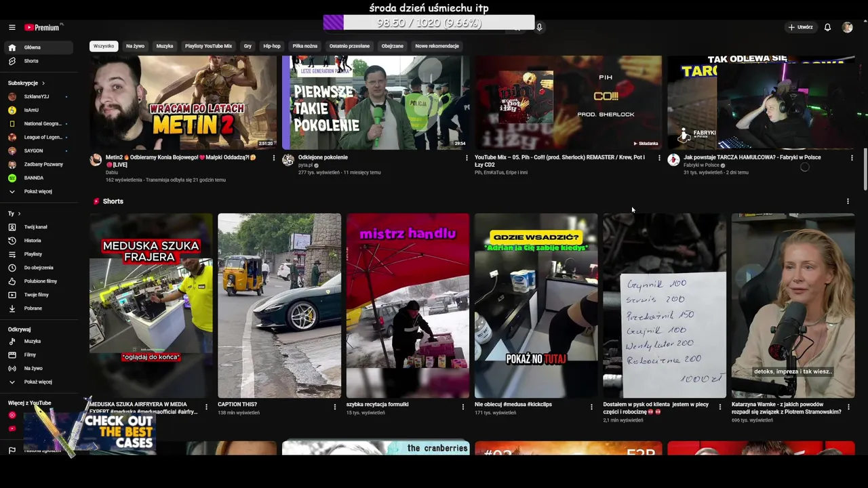Open the pyta.pl channel name link
The image size is (868, 488).
coord(305,165)
